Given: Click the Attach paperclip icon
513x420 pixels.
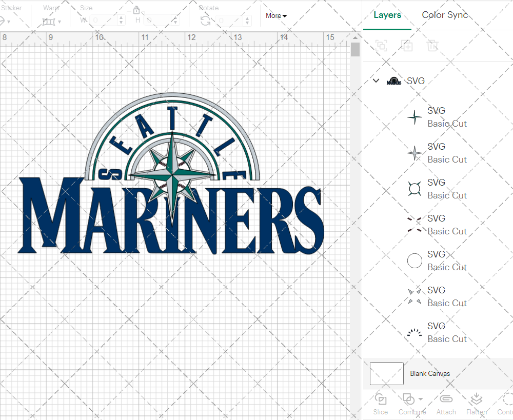Looking at the screenshot, I should (446, 399).
